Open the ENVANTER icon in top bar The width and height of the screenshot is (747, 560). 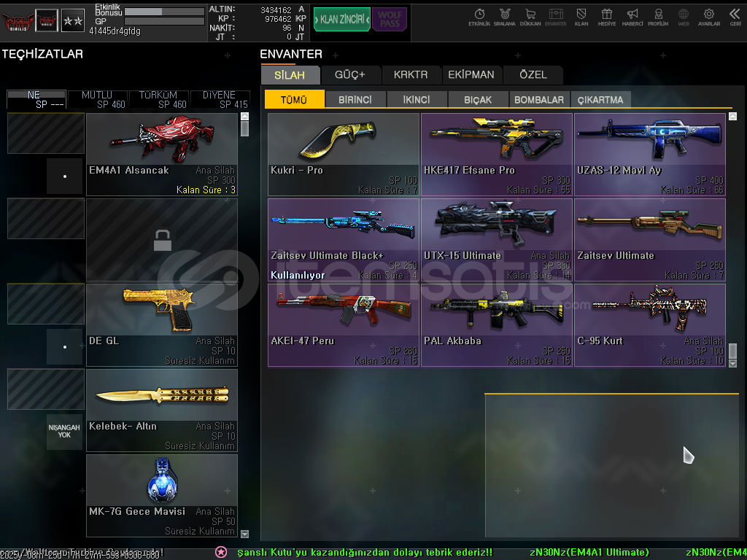tap(555, 17)
